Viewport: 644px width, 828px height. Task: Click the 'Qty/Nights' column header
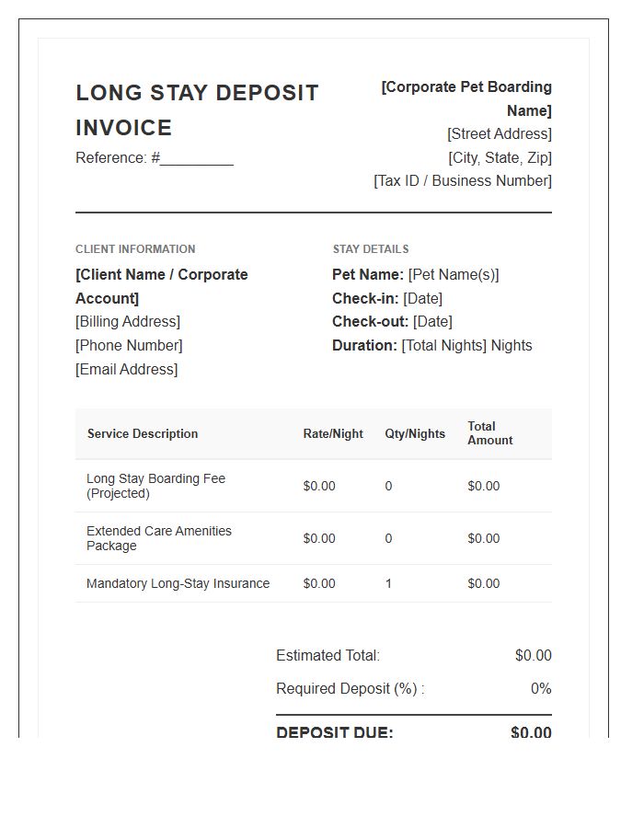pos(415,433)
